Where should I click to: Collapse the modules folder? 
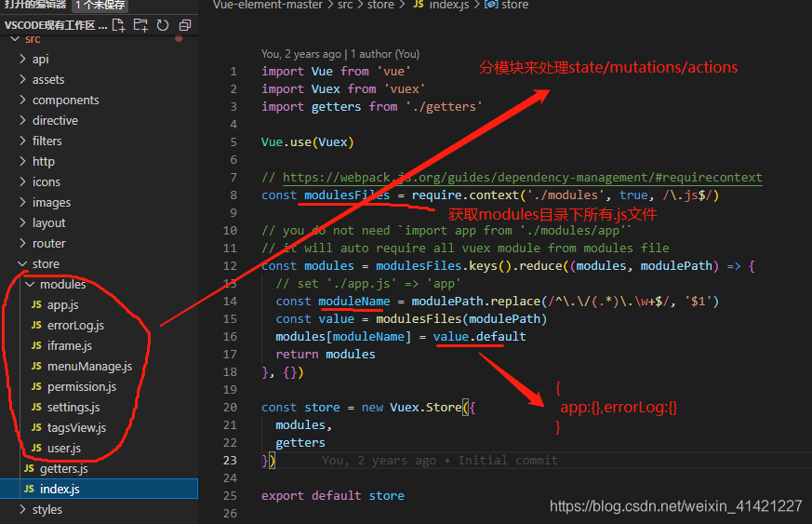(30, 285)
